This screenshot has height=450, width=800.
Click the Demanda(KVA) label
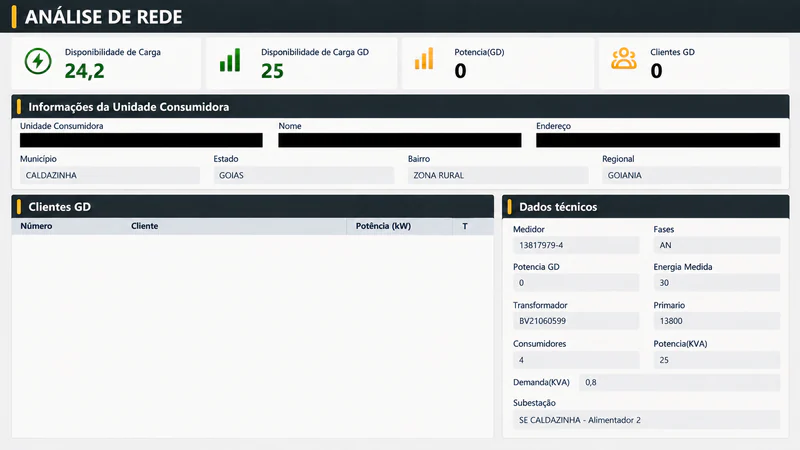click(541, 382)
